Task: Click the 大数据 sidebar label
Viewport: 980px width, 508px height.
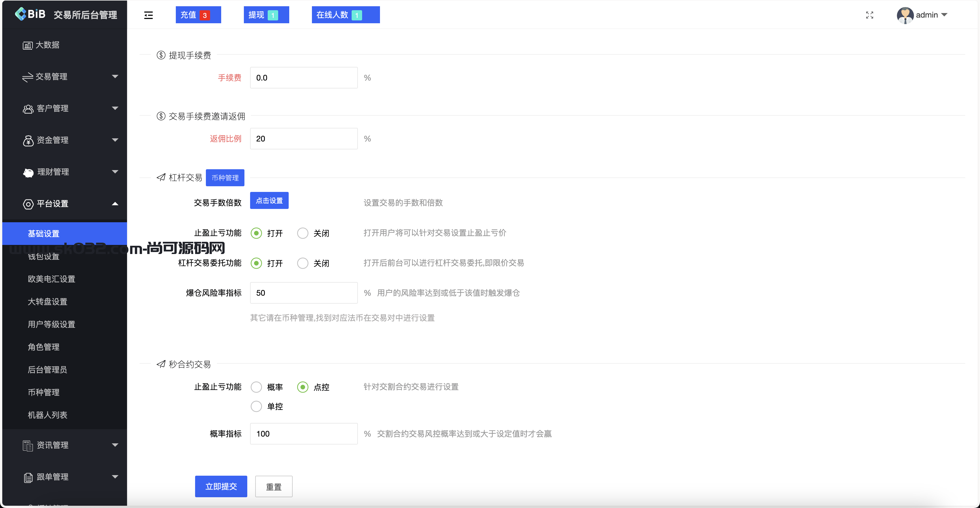Action: click(x=48, y=45)
